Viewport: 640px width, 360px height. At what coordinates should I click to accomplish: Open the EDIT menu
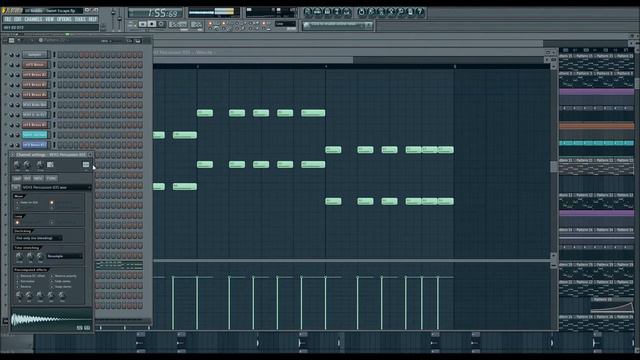click(18, 19)
